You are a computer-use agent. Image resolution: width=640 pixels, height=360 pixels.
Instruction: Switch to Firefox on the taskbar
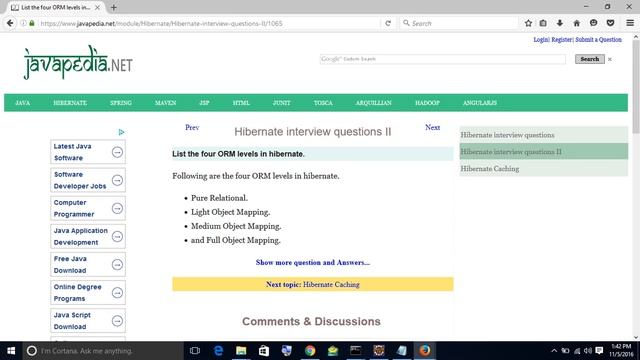(424, 351)
